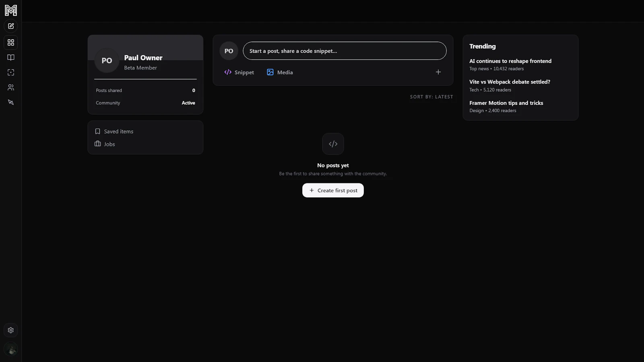Click the user avatar at sidebar bottom
644x362 pixels.
[11, 350]
